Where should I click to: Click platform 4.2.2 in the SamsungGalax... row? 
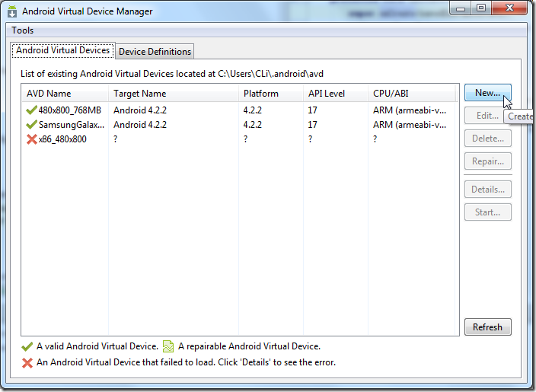(x=252, y=124)
